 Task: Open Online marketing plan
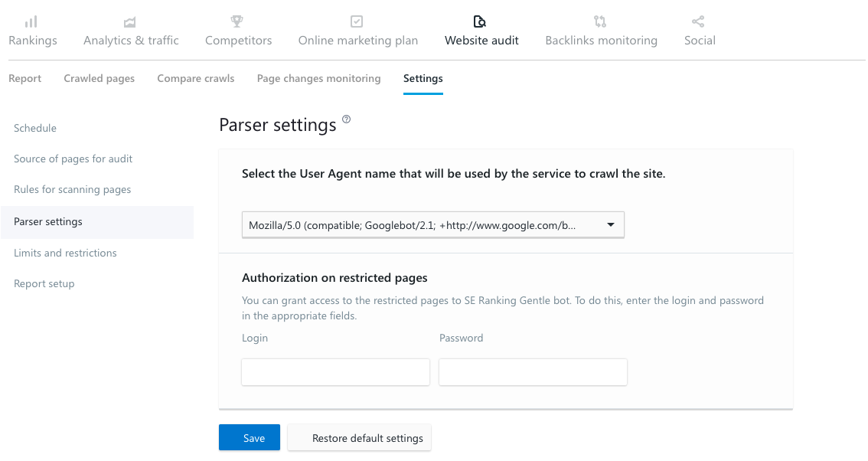click(x=358, y=41)
